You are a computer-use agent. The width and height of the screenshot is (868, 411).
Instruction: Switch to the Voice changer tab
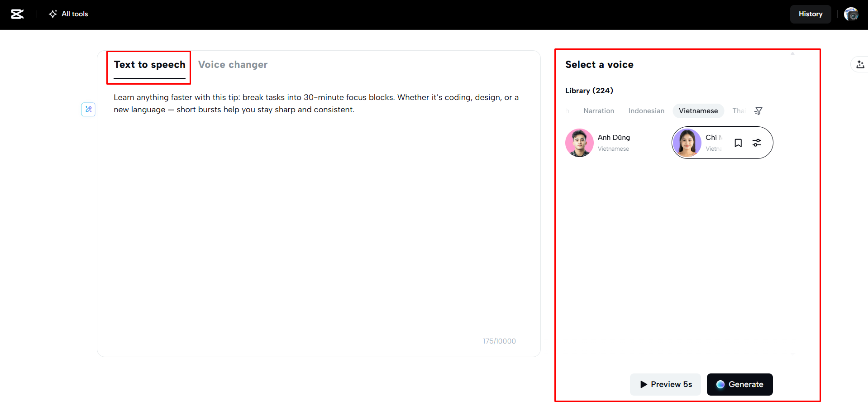233,64
